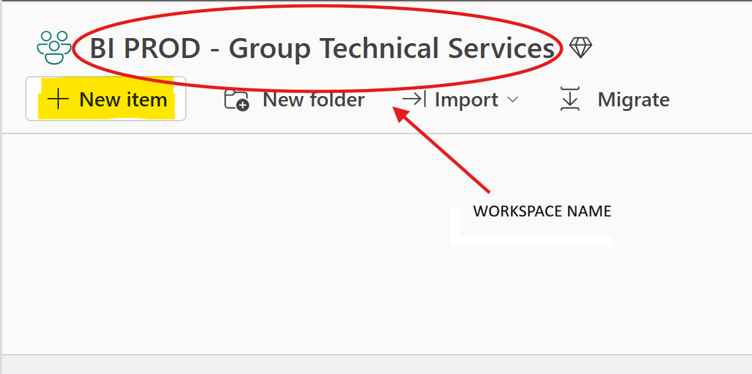
Task: Click the workspace people icon
Action: [x=54, y=47]
